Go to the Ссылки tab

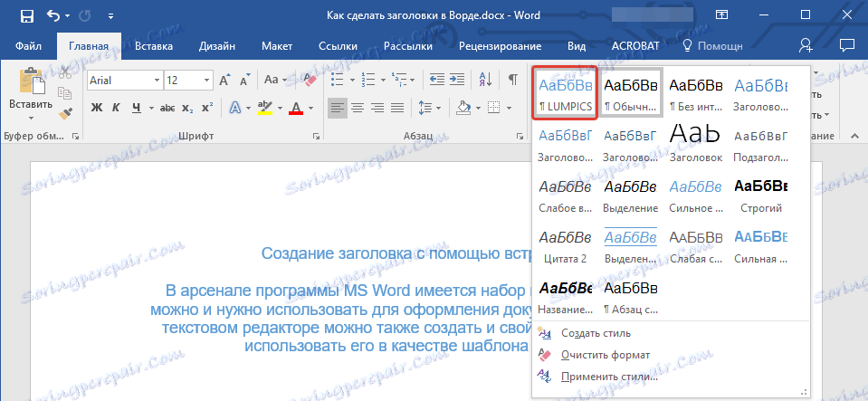click(337, 46)
